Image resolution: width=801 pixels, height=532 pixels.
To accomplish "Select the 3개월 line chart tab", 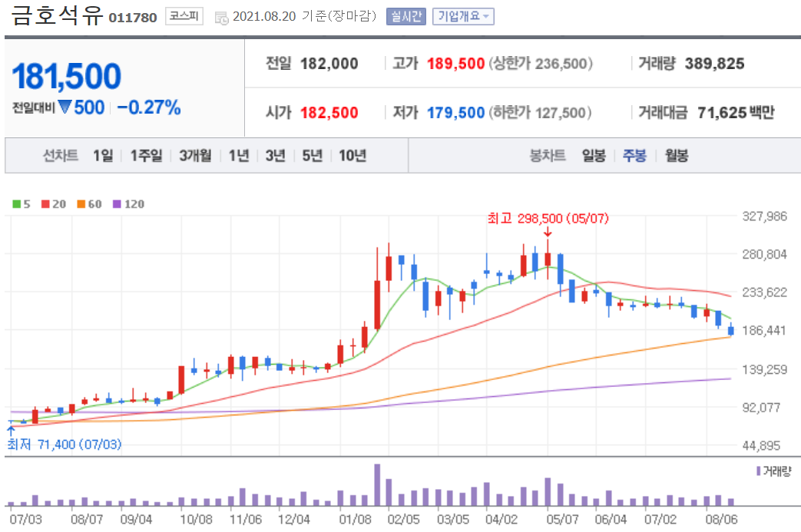I will pyautogui.click(x=195, y=155).
